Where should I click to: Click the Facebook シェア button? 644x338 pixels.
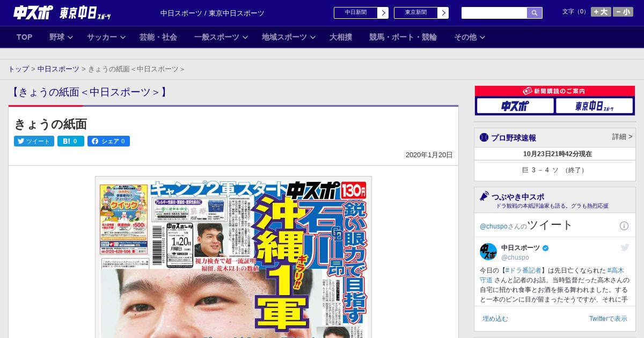click(108, 141)
